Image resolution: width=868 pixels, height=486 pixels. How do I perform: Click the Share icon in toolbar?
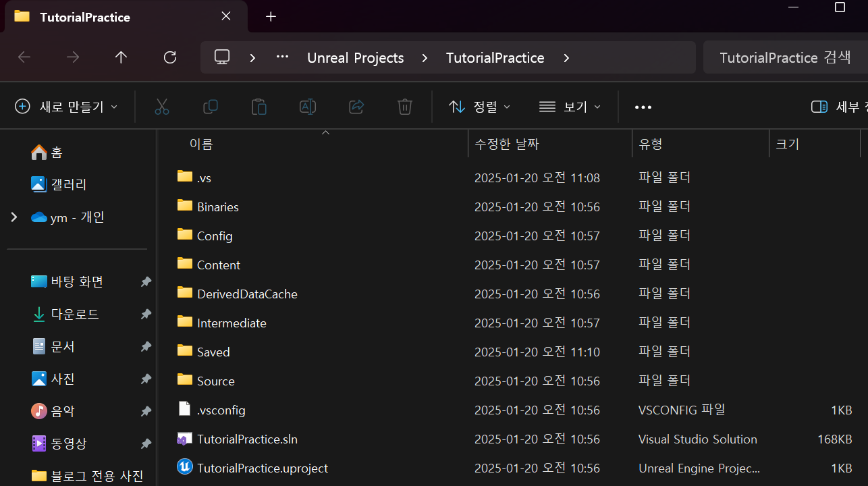[x=356, y=107]
